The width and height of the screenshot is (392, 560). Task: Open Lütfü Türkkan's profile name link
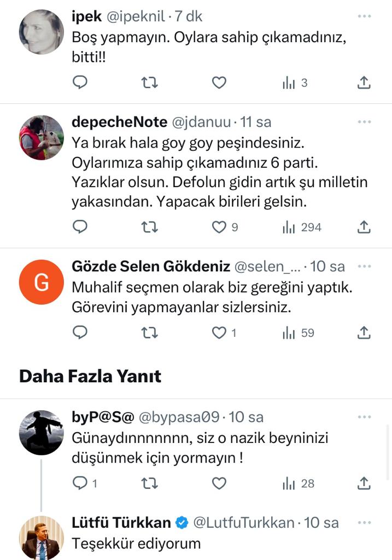coord(121,523)
